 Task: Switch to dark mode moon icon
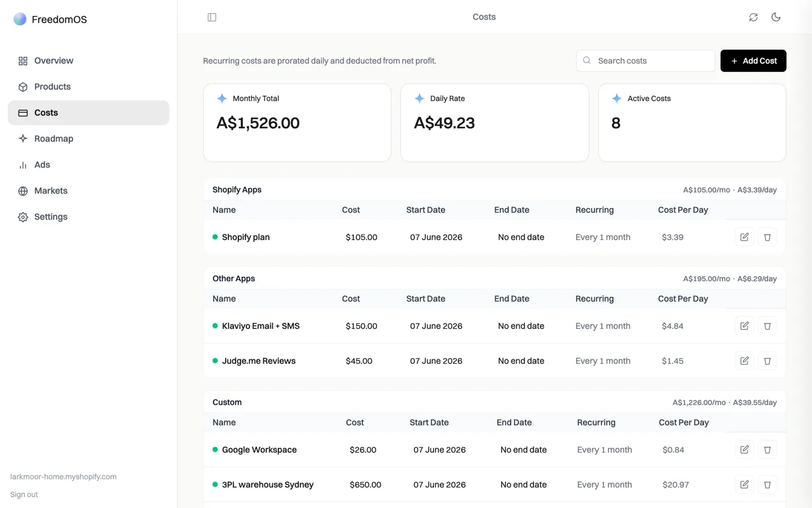coord(776,17)
